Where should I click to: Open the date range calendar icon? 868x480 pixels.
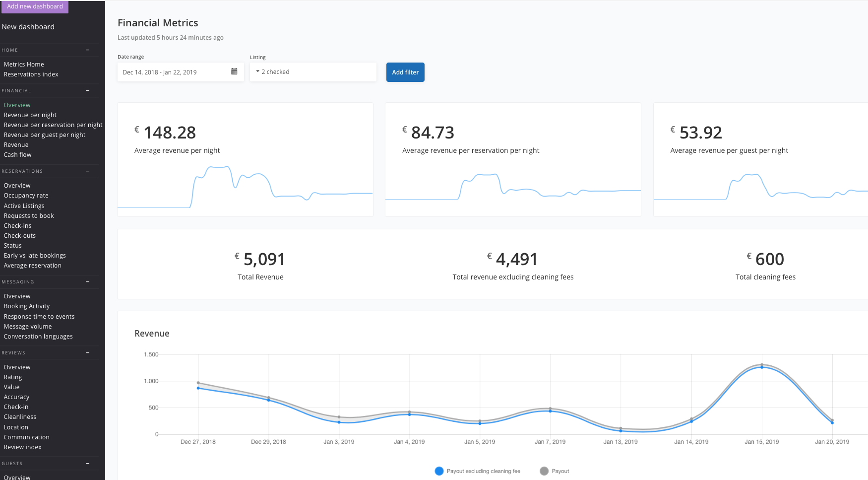click(x=234, y=71)
